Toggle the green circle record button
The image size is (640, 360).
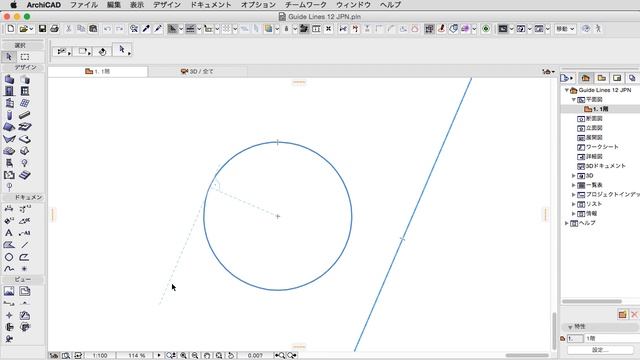tap(486, 29)
